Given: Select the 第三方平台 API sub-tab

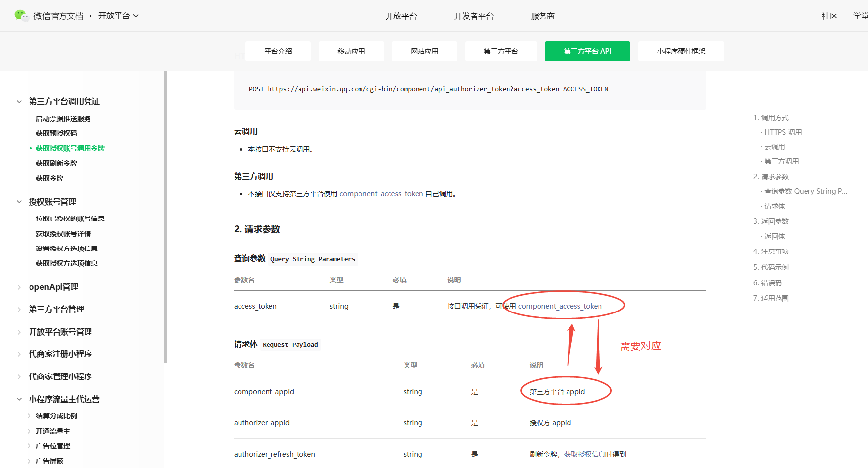Looking at the screenshot, I should (x=588, y=51).
